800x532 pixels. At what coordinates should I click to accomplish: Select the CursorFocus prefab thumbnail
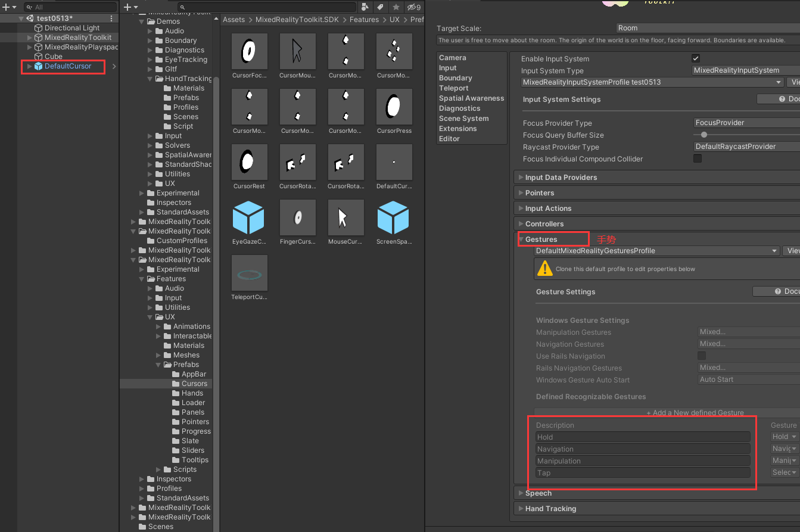(249, 51)
